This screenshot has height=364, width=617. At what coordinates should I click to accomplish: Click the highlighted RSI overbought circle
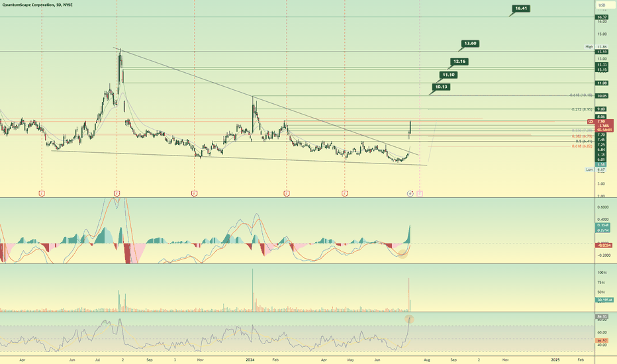click(409, 319)
